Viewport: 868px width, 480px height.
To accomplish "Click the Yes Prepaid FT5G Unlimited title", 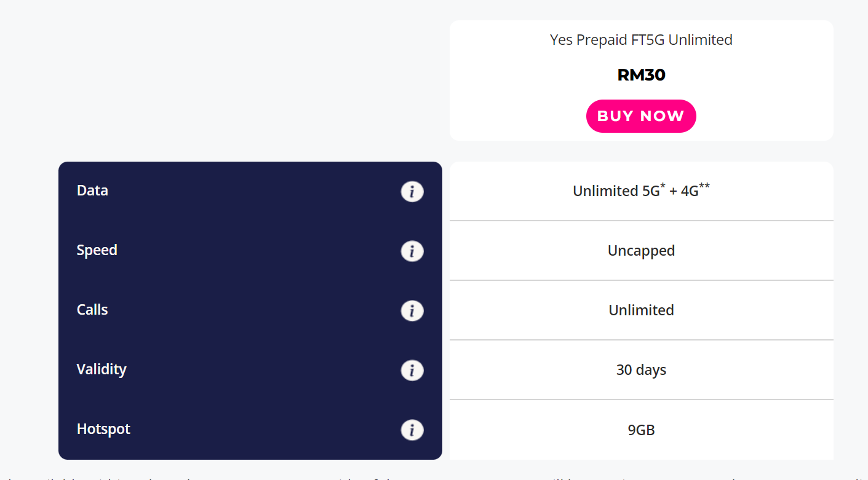I will click(x=641, y=40).
